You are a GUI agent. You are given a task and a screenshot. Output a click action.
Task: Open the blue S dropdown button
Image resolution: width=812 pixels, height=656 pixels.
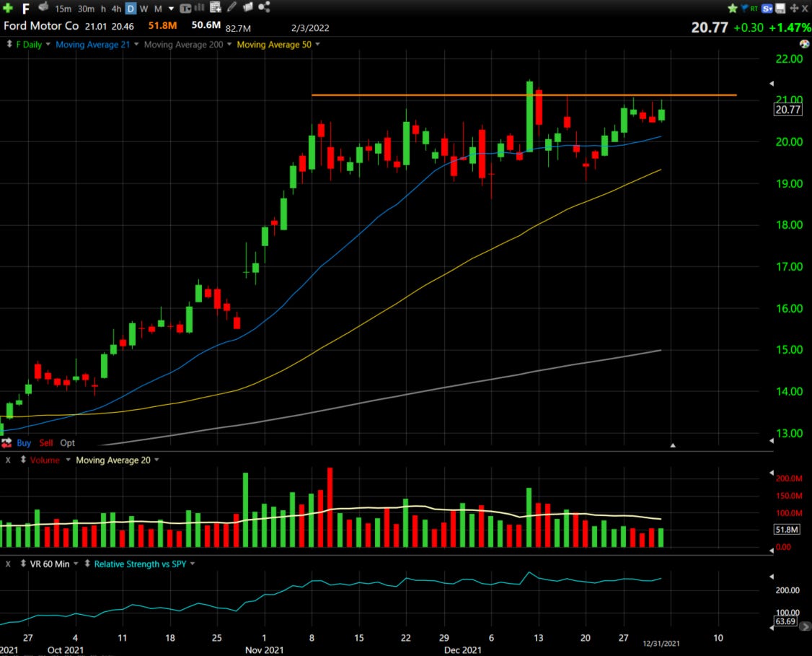click(x=767, y=8)
